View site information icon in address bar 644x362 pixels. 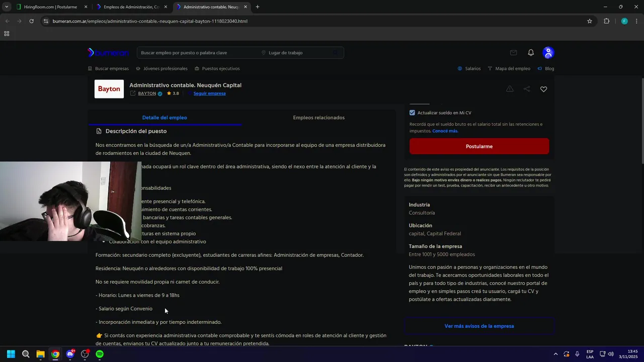(46, 21)
